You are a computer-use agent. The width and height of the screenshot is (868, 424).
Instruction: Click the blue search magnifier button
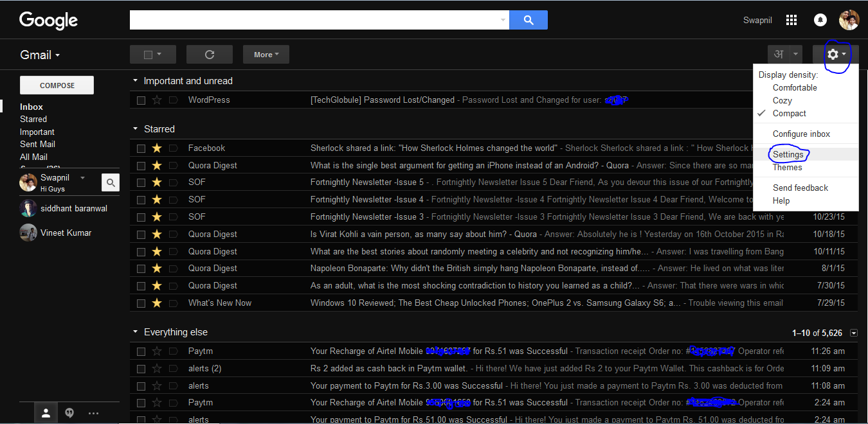[529, 20]
